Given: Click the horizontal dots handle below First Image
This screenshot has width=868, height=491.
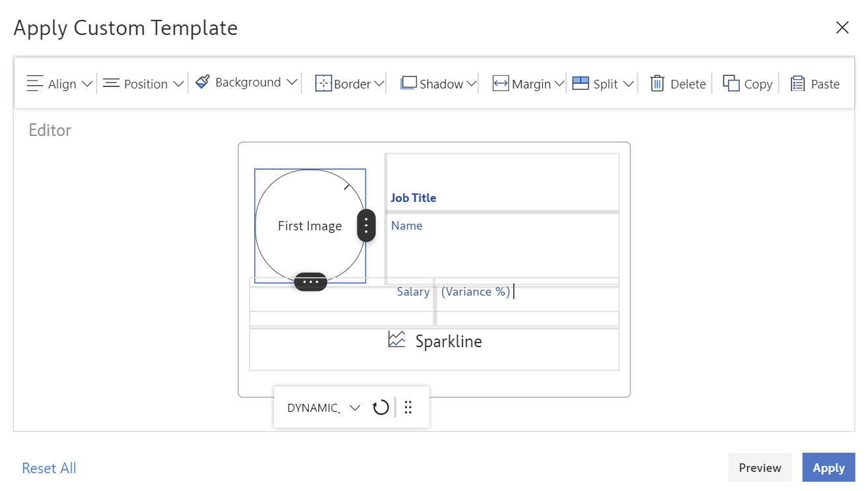Looking at the screenshot, I should click(310, 282).
